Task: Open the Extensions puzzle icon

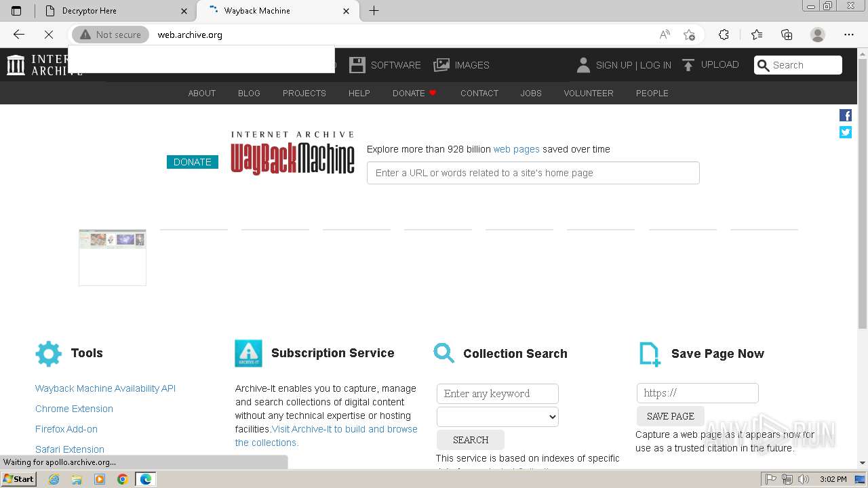Action: point(724,35)
